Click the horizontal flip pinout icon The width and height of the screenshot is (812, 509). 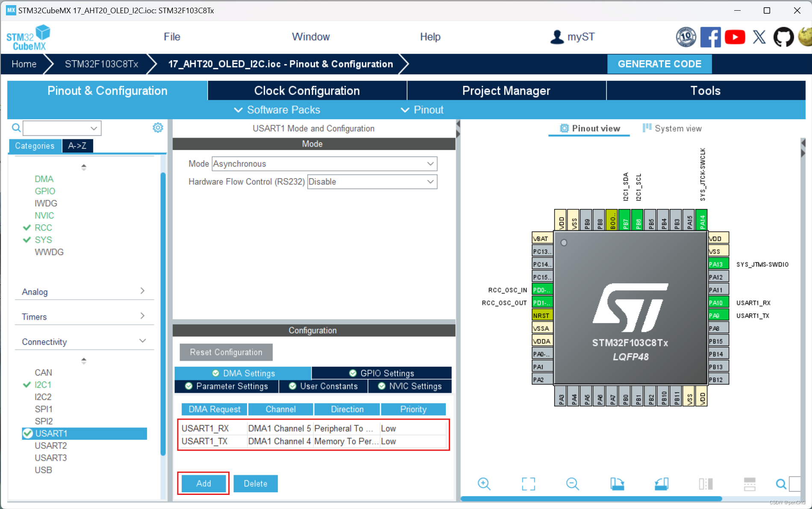(x=706, y=484)
